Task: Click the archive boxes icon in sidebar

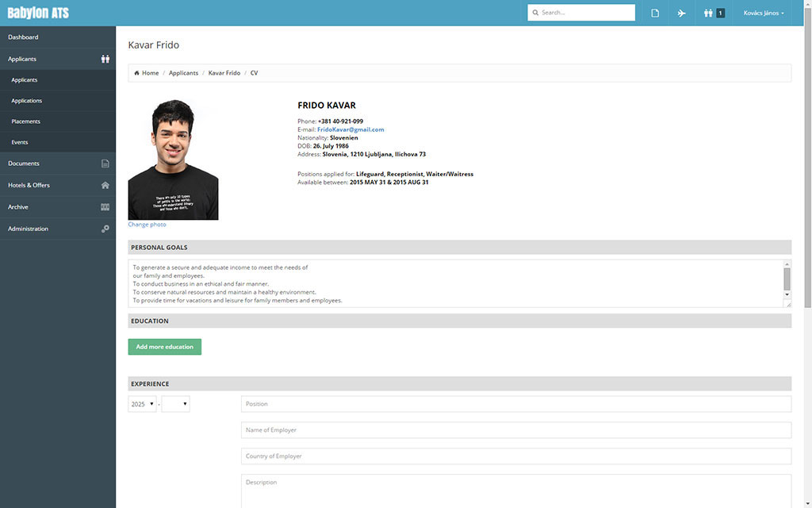Action: pyautogui.click(x=105, y=207)
